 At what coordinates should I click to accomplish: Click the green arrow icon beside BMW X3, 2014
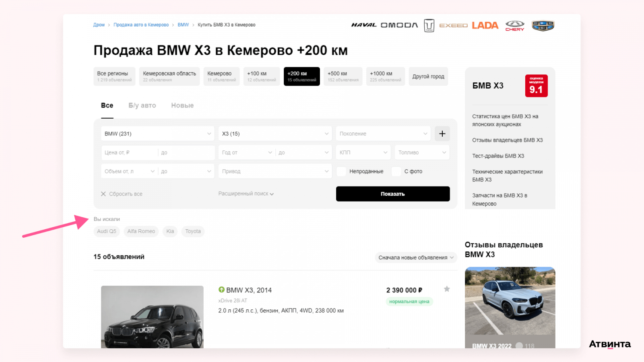click(221, 290)
